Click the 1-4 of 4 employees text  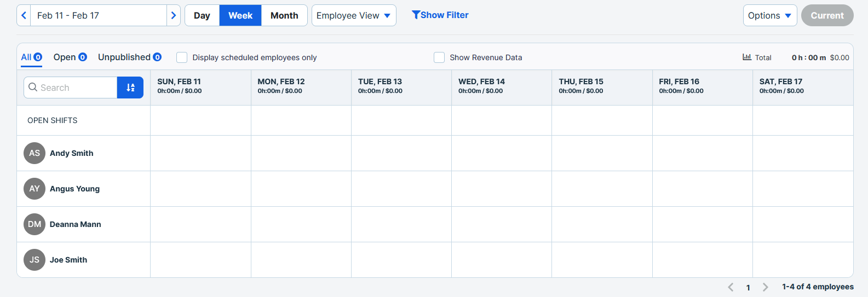click(x=818, y=287)
